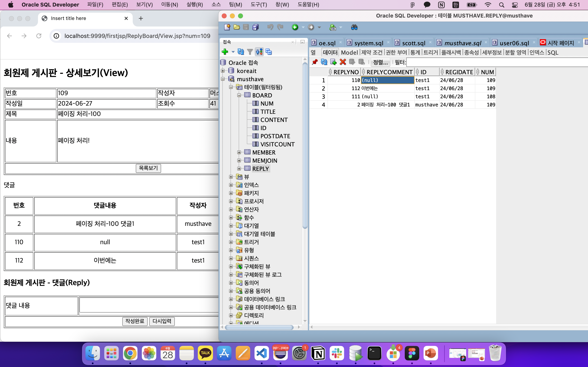
Task: Collapse the BOARD table node
Action: coord(239,95)
